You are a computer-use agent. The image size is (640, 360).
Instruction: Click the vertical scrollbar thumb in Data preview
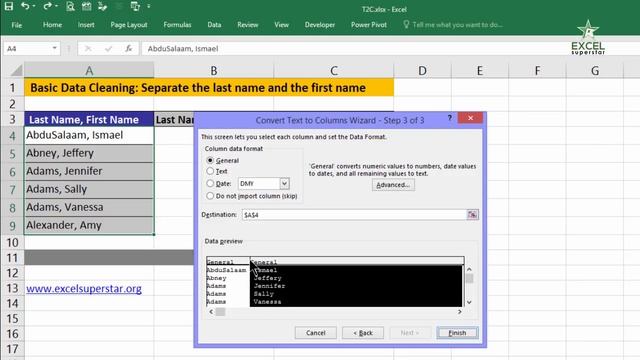pyautogui.click(x=469, y=278)
